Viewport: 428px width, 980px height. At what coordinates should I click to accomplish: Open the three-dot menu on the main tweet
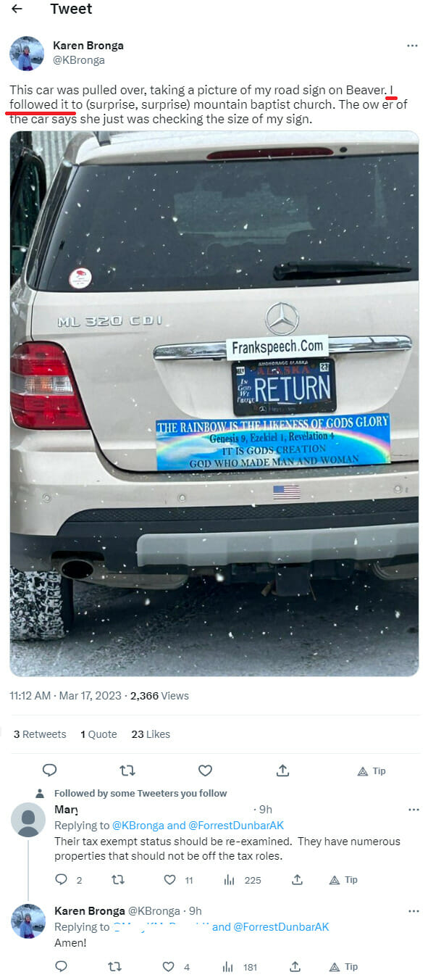coord(412,46)
